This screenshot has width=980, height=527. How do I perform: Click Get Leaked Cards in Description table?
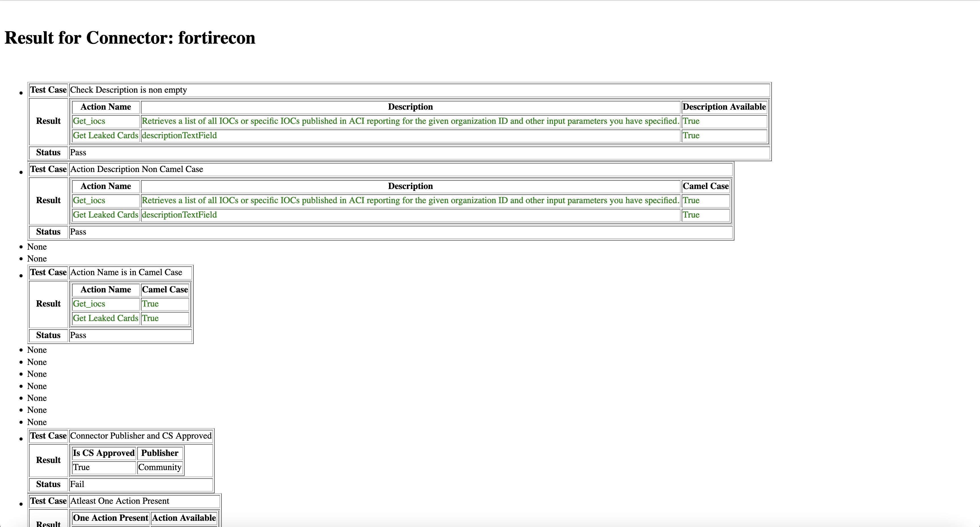(x=105, y=136)
